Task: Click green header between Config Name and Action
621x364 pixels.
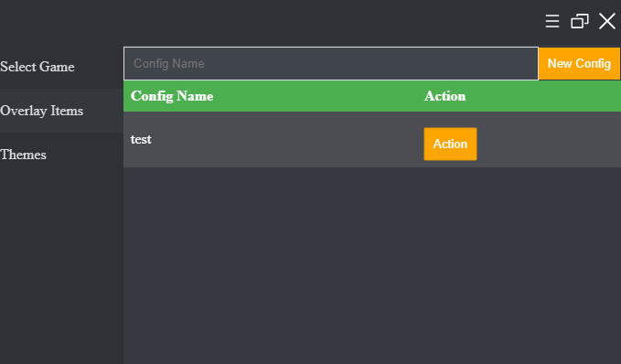Action: point(319,96)
